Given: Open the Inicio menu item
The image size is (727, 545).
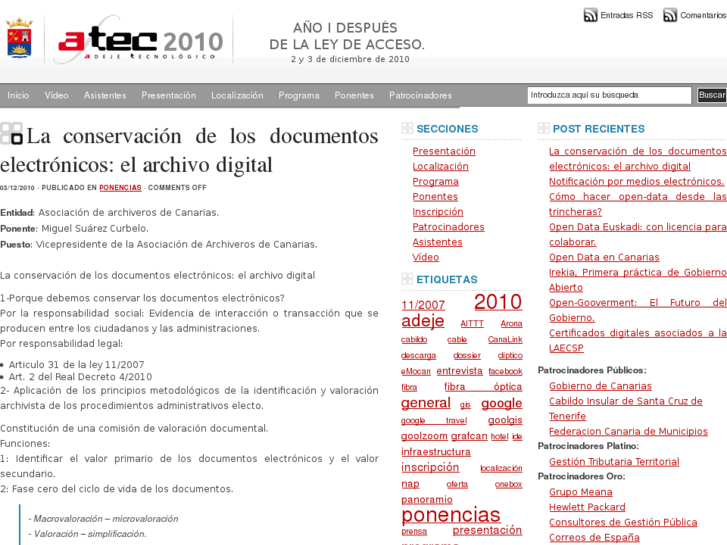Looking at the screenshot, I should pos(18,96).
